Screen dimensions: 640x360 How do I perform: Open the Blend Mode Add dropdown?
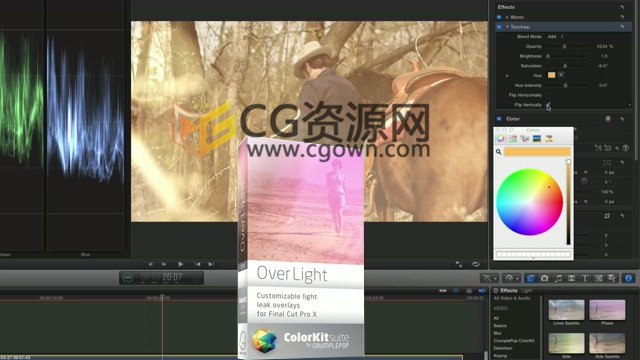[556, 37]
